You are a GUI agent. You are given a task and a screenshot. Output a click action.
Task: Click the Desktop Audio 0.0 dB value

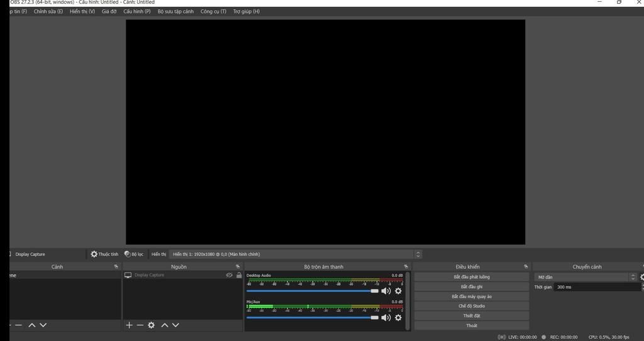click(x=397, y=276)
